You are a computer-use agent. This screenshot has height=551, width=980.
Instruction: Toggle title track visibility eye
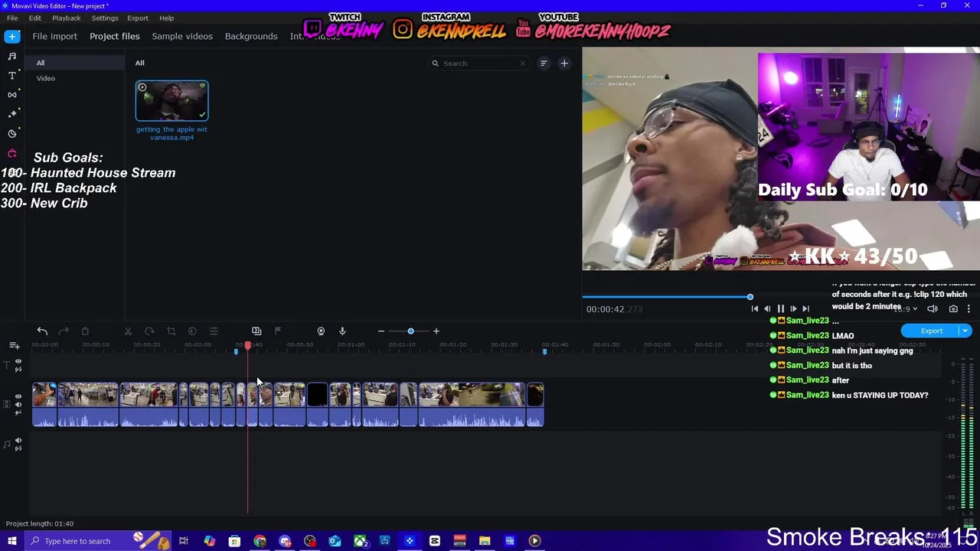click(x=18, y=361)
